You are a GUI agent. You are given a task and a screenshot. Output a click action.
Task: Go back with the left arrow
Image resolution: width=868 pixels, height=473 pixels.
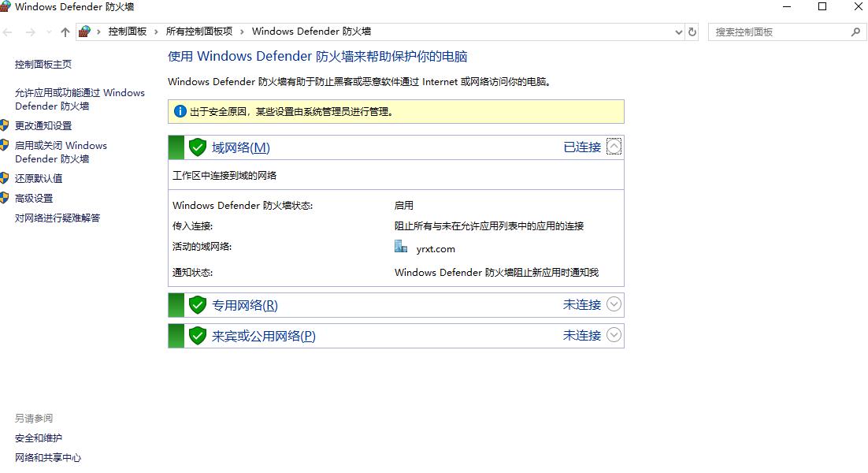(8, 32)
